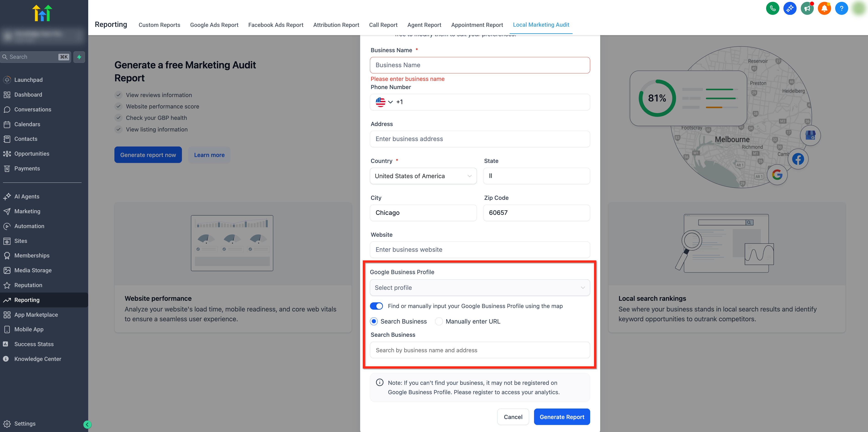868x432 pixels.
Task: Click the AI sparkle icon in top bar
Action: pos(790,8)
